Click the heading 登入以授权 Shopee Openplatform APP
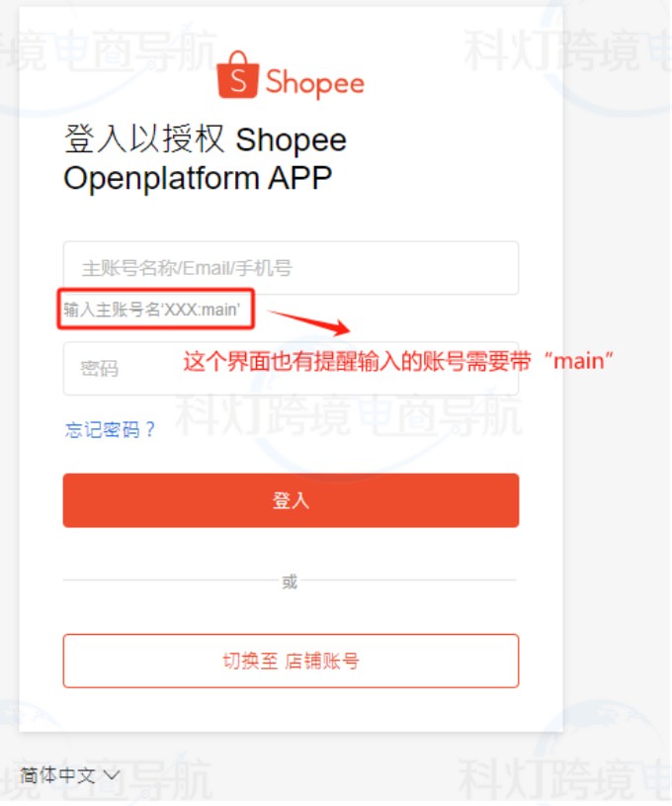The image size is (672, 806). (206, 158)
